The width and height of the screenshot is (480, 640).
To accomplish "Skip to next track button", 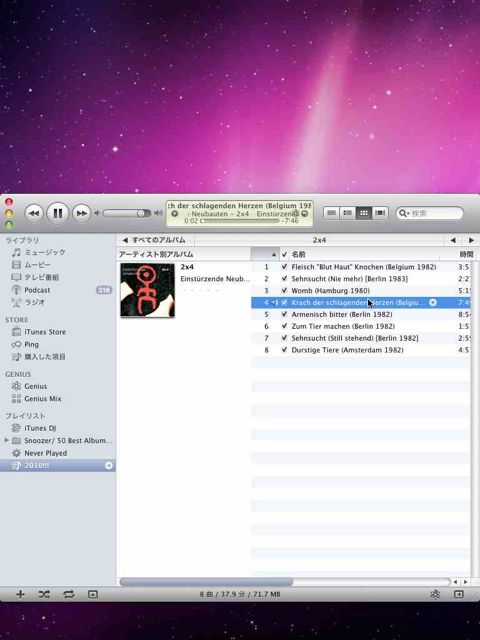I will (x=82, y=213).
